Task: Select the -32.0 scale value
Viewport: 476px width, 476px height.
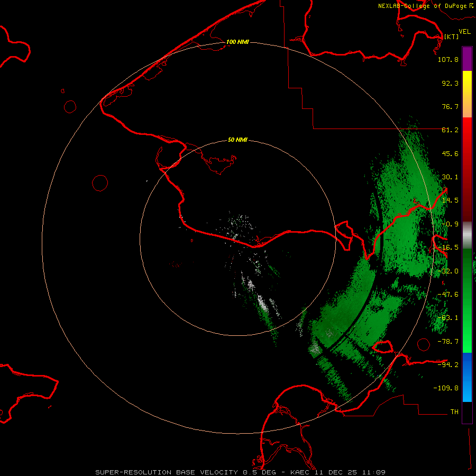Action: (x=448, y=271)
